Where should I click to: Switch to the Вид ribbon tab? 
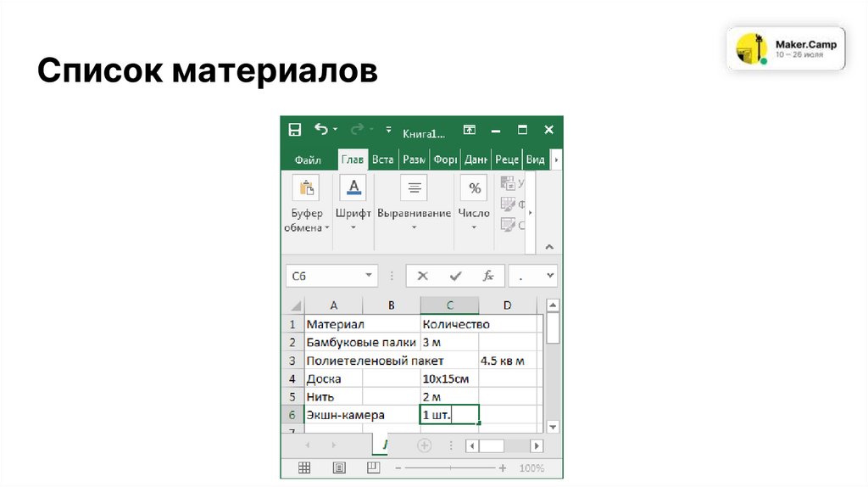point(535,160)
